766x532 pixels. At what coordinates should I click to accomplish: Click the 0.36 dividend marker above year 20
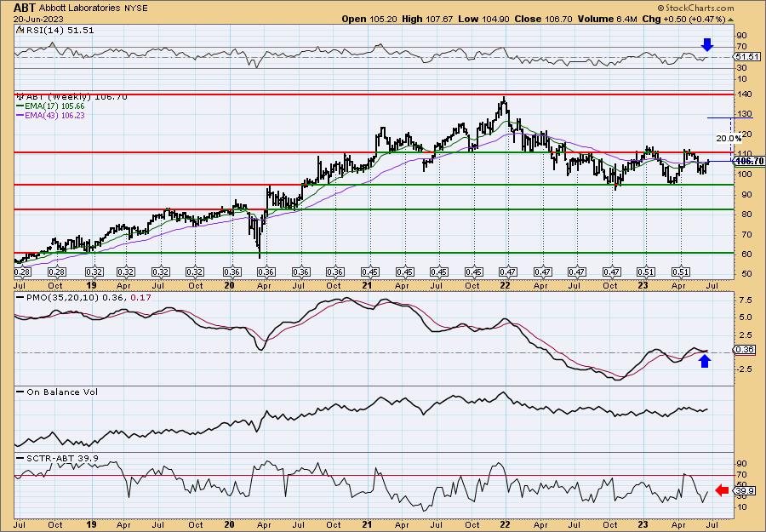(x=232, y=272)
